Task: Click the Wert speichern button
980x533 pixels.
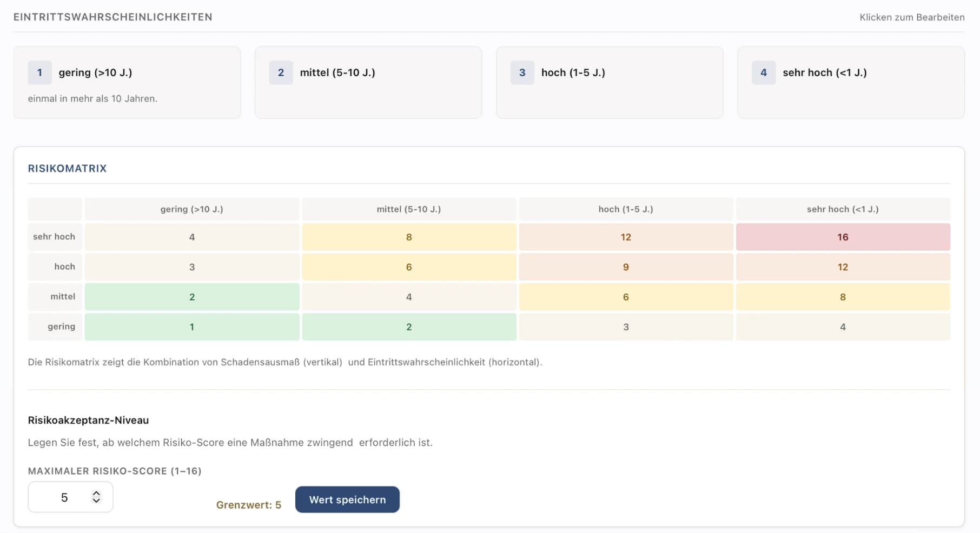Action: [x=347, y=499]
